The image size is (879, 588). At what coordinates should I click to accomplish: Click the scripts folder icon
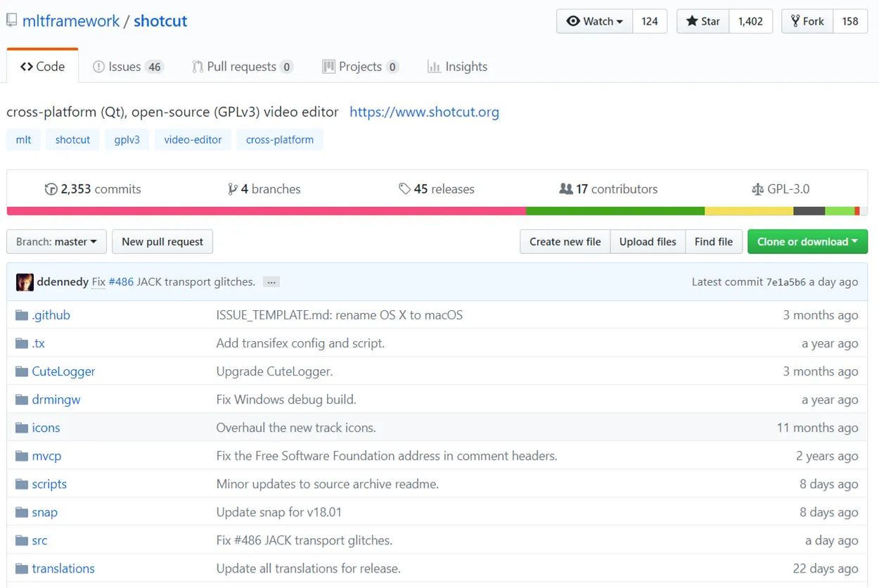(x=21, y=484)
